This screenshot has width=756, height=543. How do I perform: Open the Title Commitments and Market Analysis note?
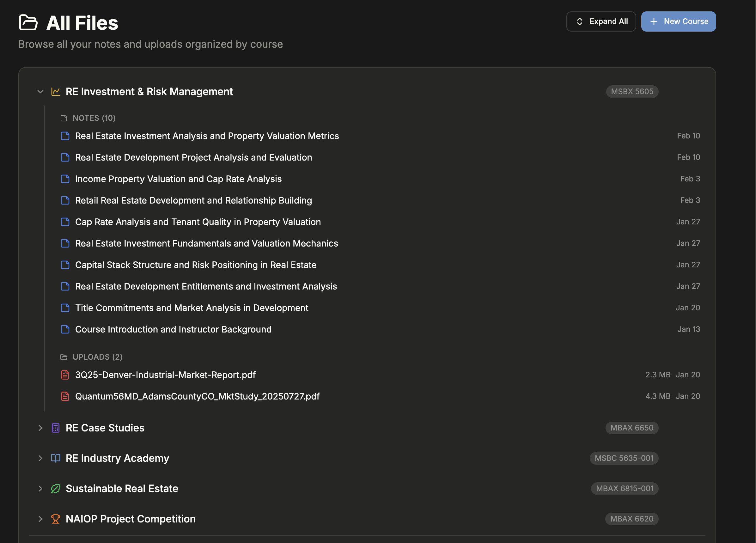[x=192, y=308]
